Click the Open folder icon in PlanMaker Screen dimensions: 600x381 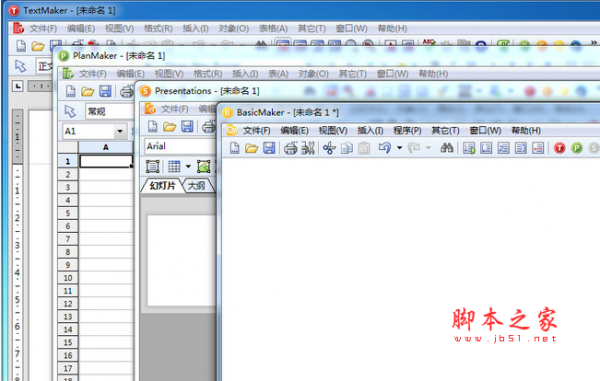click(88, 91)
